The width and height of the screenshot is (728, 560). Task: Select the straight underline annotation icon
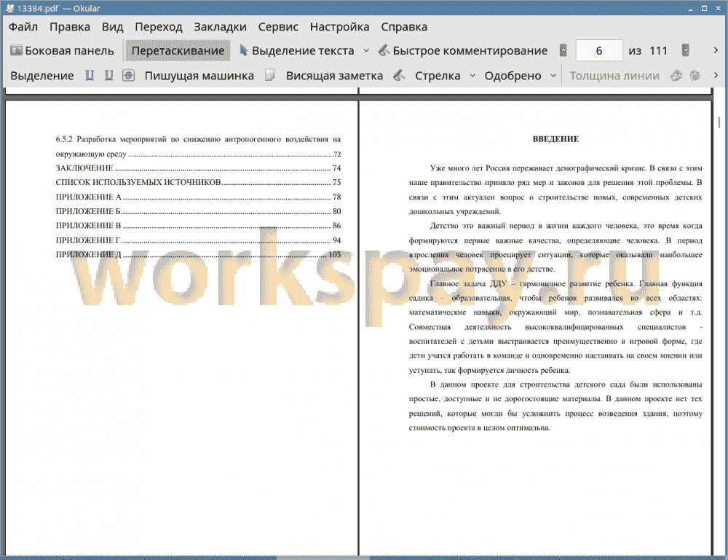(x=89, y=75)
